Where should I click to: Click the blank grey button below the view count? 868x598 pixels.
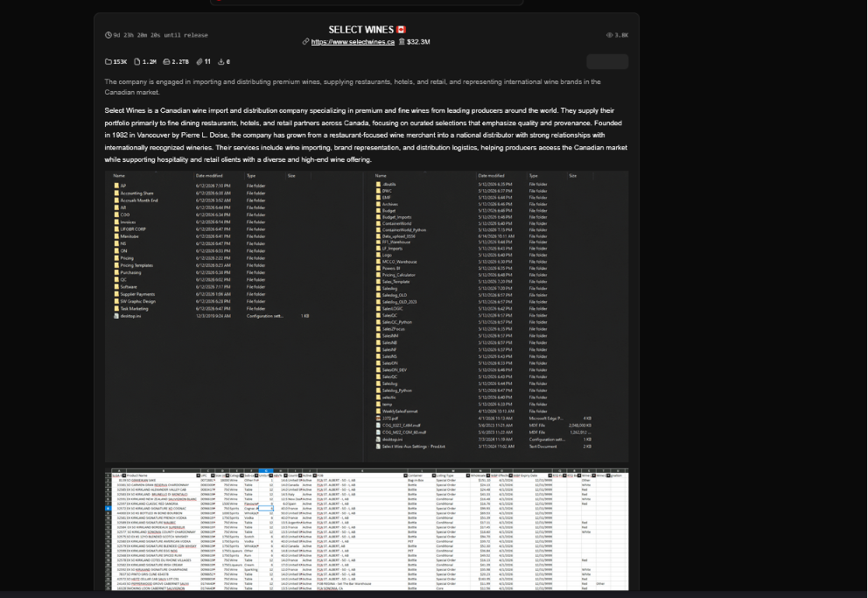click(607, 61)
